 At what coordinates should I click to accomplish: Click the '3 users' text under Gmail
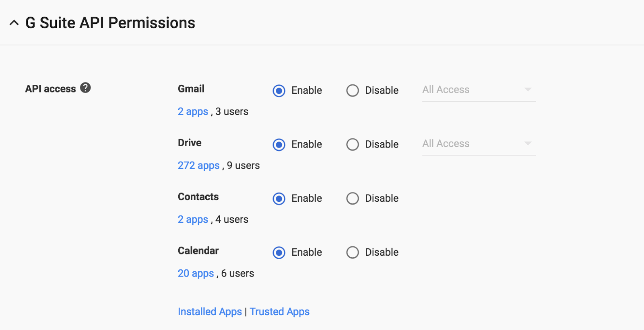[232, 111]
